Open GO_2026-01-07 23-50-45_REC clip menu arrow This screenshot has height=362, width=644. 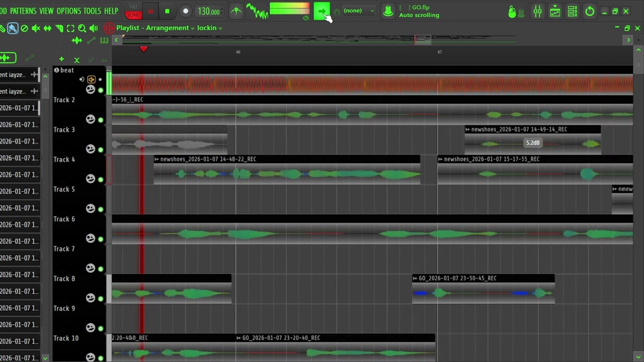415,279
